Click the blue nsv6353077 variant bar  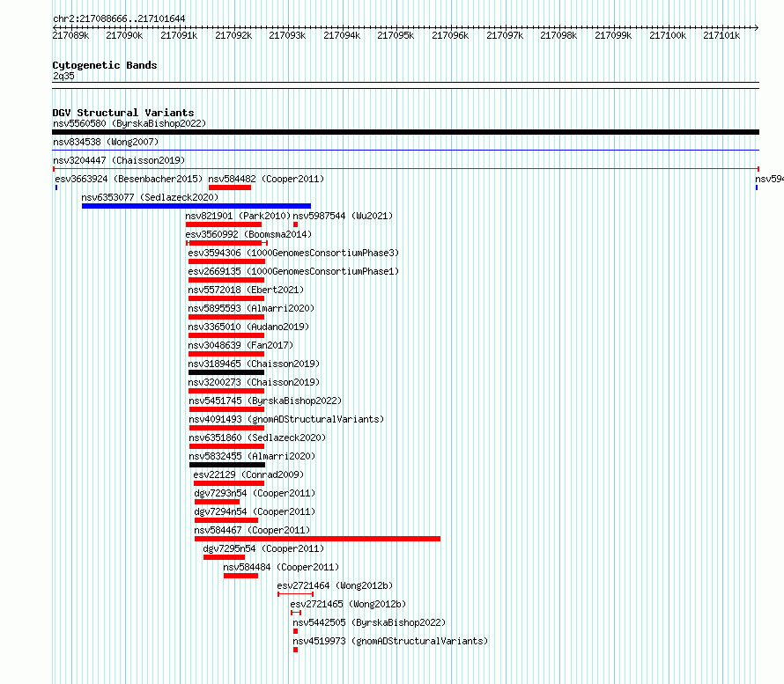pyautogui.click(x=196, y=206)
